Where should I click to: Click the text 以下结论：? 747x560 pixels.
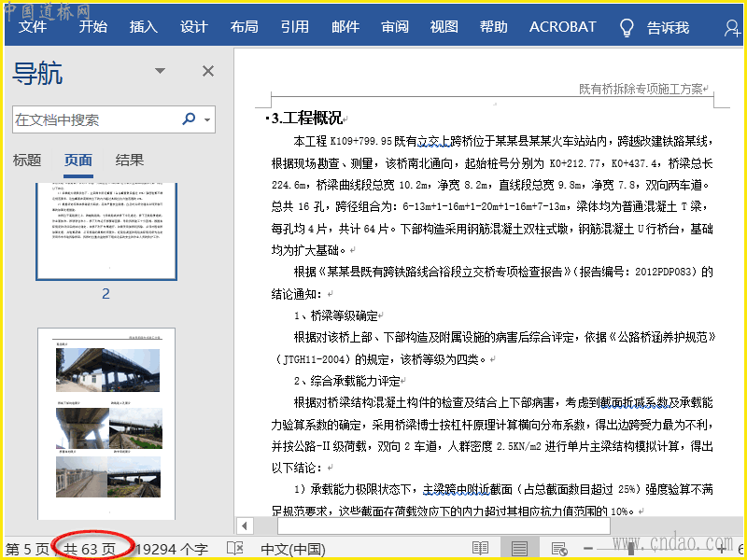click(x=299, y=468)
